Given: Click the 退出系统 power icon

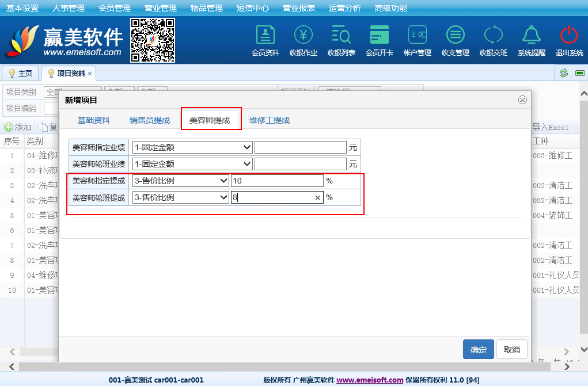Looking at the screenshot, I should (569, 36).
